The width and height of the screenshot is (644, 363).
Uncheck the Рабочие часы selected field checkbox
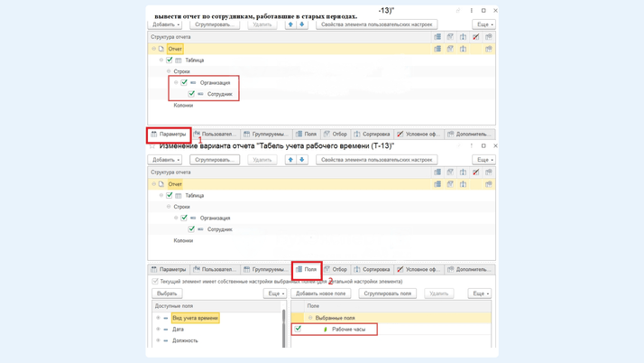[x=299, y=329]
